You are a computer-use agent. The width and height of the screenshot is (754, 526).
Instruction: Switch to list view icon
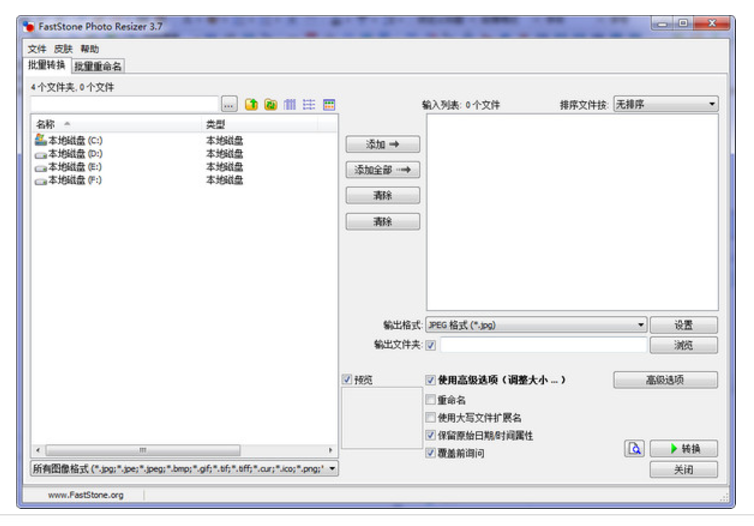click(x=309, y=104)
